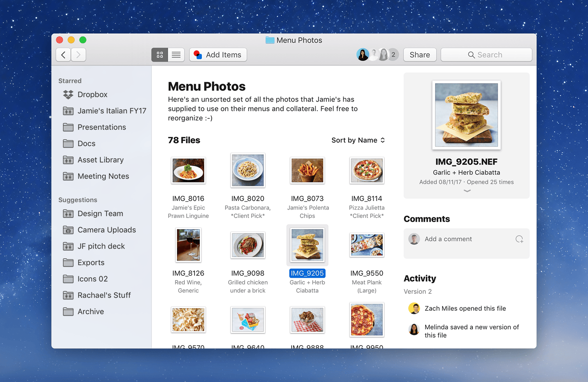
Task: Open the Asset Library folder
Action: 100,160
